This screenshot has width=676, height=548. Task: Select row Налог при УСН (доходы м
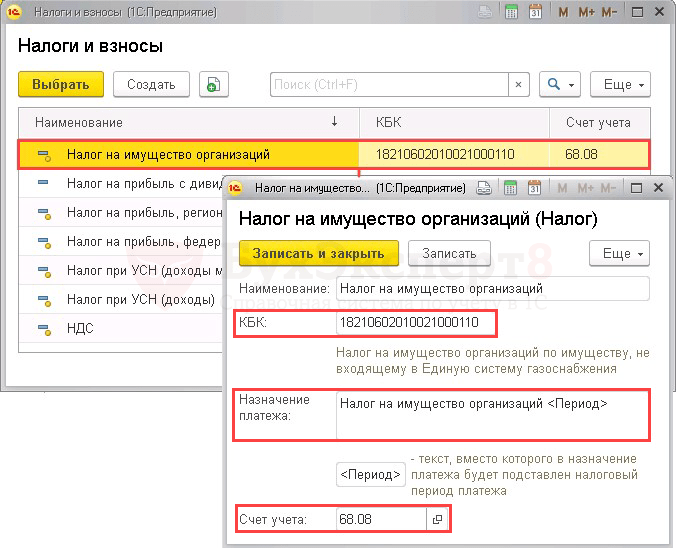pos(121,270)
